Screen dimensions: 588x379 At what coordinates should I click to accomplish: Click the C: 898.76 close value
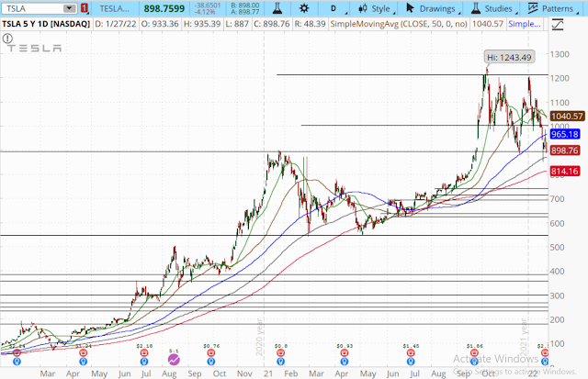[272, 25]
